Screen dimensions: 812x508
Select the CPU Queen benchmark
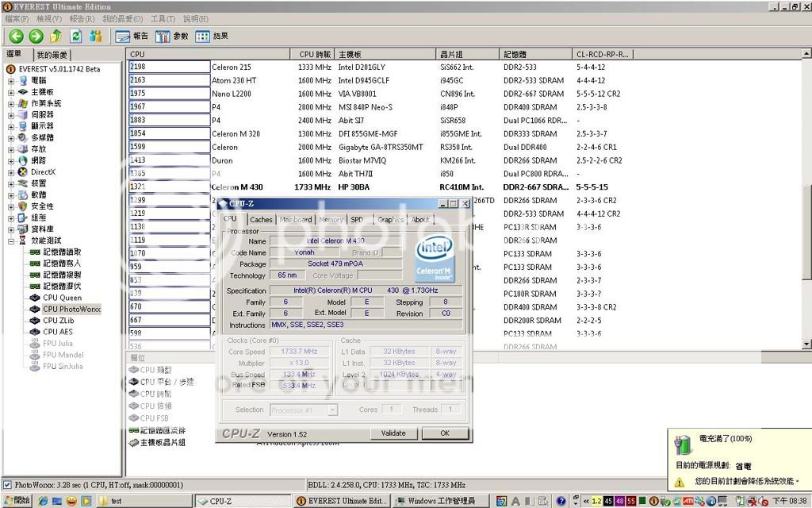click(62, 298)
